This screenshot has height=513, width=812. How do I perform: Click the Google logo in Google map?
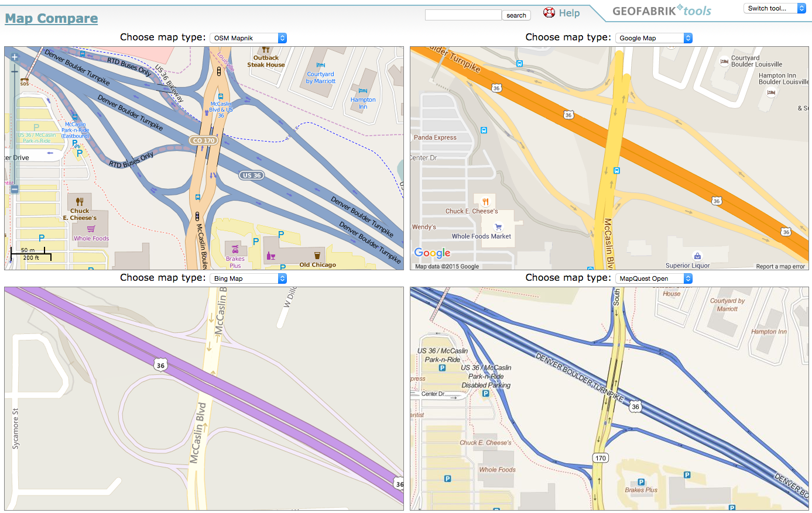432,253
